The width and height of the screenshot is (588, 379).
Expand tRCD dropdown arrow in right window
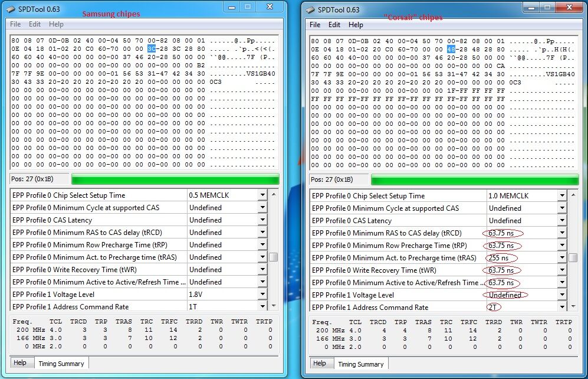(x=562, y=233)
